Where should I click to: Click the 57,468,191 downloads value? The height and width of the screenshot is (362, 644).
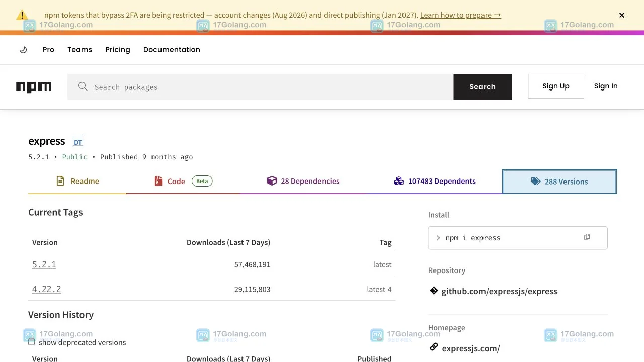[253, 264]
